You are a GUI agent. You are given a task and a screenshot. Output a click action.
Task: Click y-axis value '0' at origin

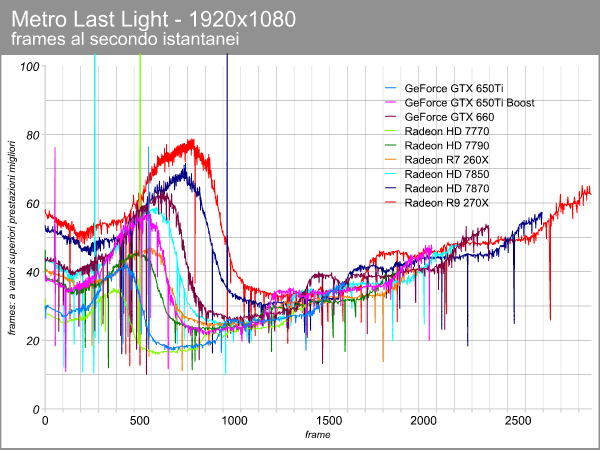(x=36, y=410)
